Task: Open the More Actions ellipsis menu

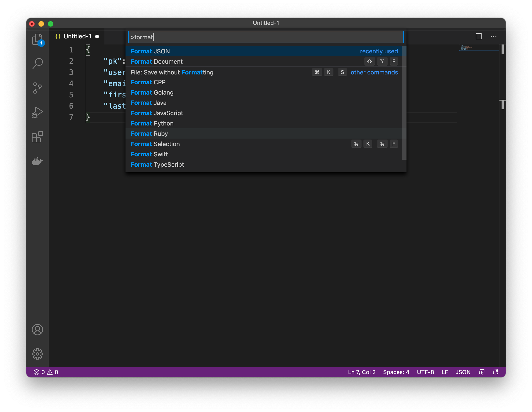Action: pos(494,37)
